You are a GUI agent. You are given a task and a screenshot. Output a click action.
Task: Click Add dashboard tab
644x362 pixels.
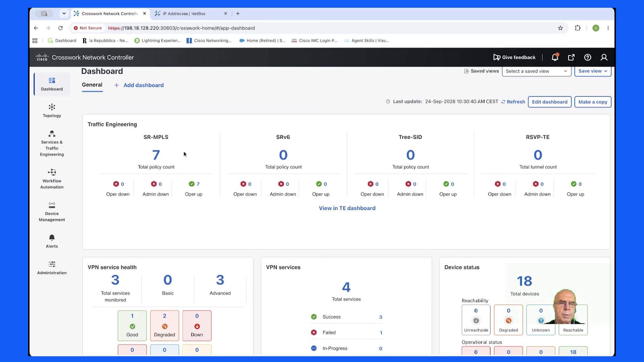click(x=139, y=85)
